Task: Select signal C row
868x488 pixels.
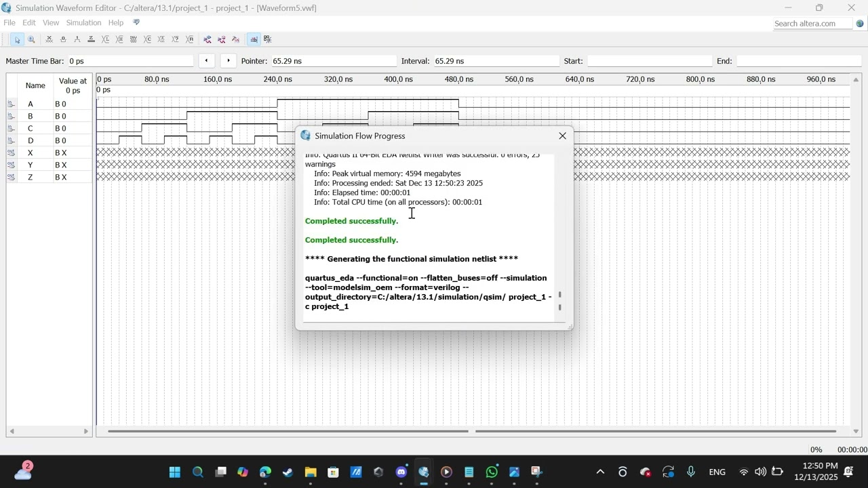Action: tap(49, 128)
